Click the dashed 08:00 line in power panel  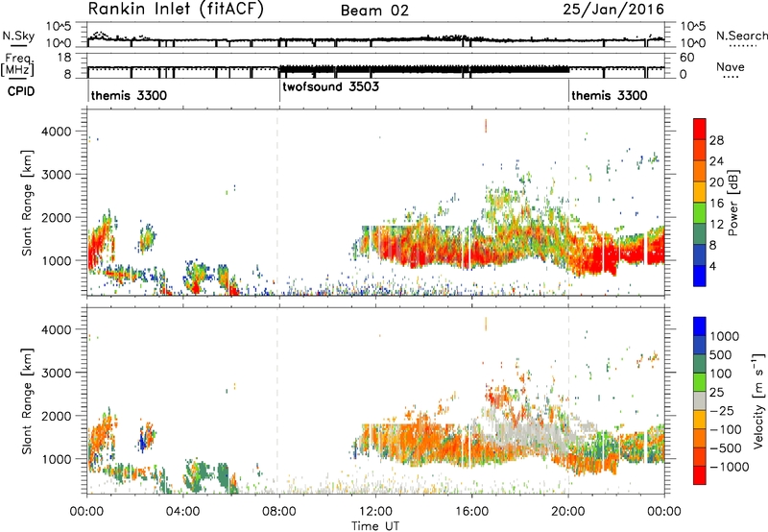point(277,202)
